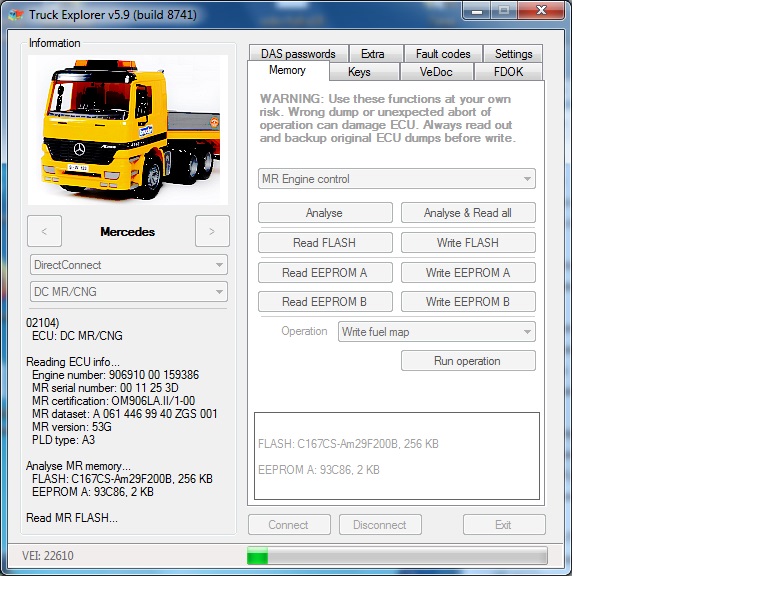Open the DC MR/CNG ECU dropdown
768x614 pixels.
129,292
